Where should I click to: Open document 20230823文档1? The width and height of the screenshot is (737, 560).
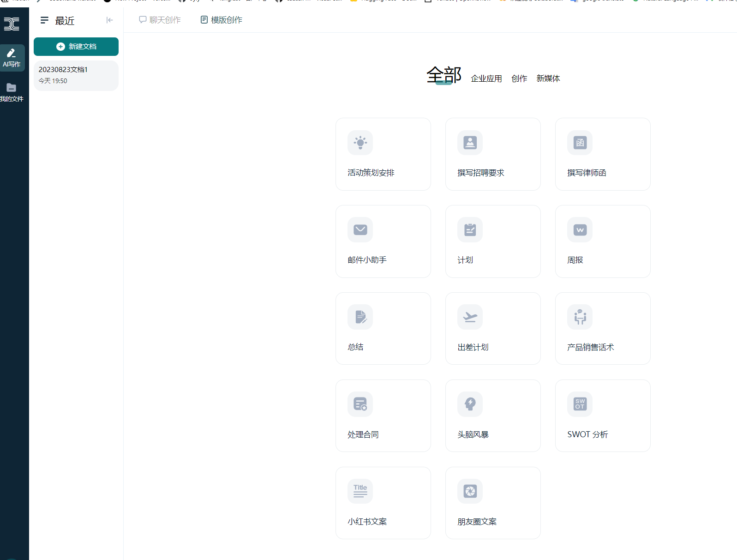coord(76,76)
